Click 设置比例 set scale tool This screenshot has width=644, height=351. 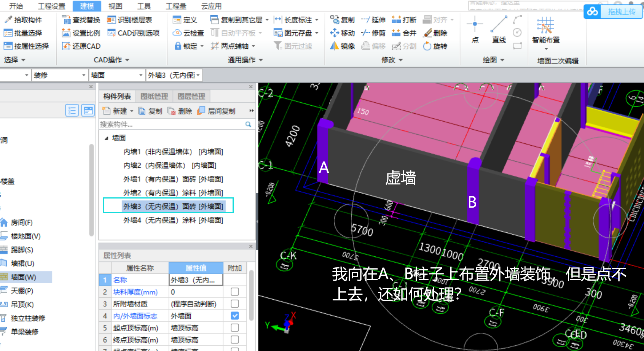pos(81,33)
